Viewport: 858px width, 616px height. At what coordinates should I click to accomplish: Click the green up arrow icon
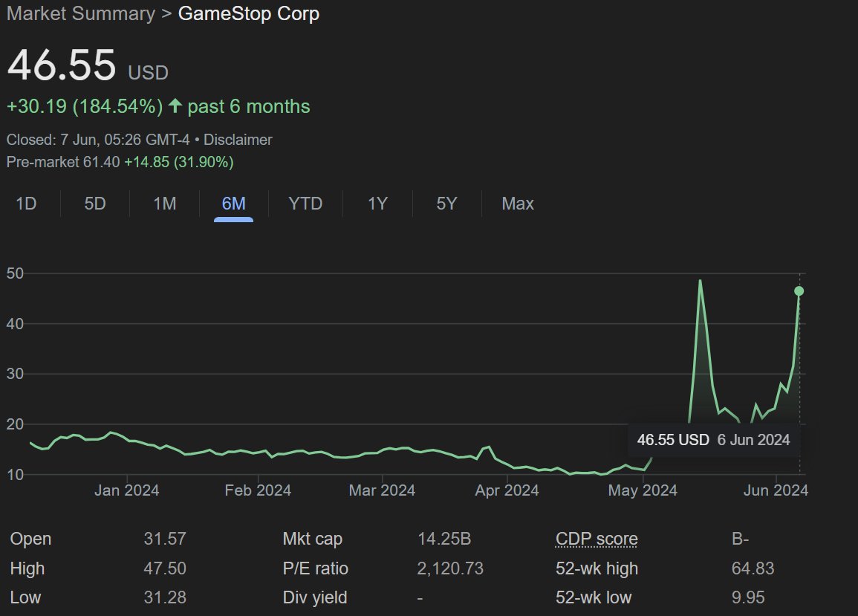175,105
